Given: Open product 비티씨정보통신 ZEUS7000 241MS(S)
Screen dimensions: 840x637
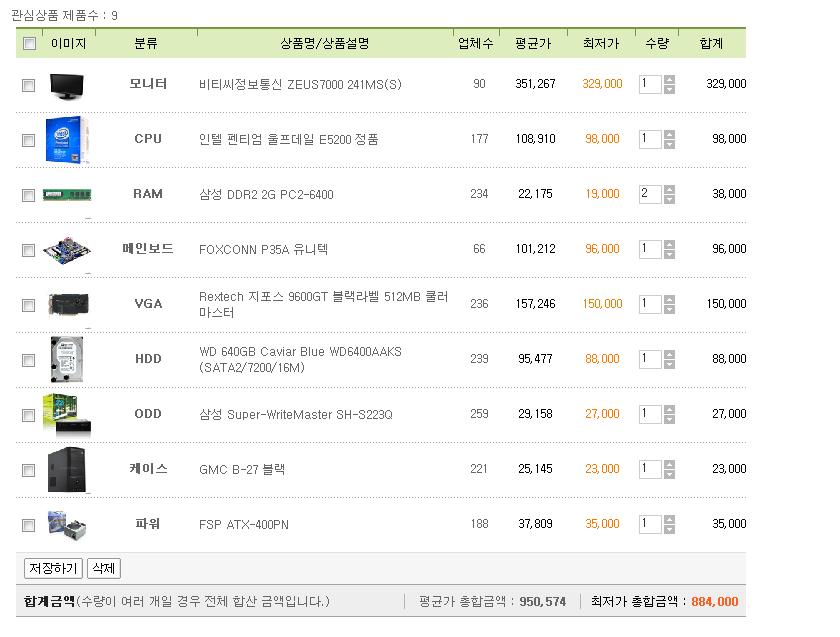Looking at the screenshot, I should pos(300,85).
